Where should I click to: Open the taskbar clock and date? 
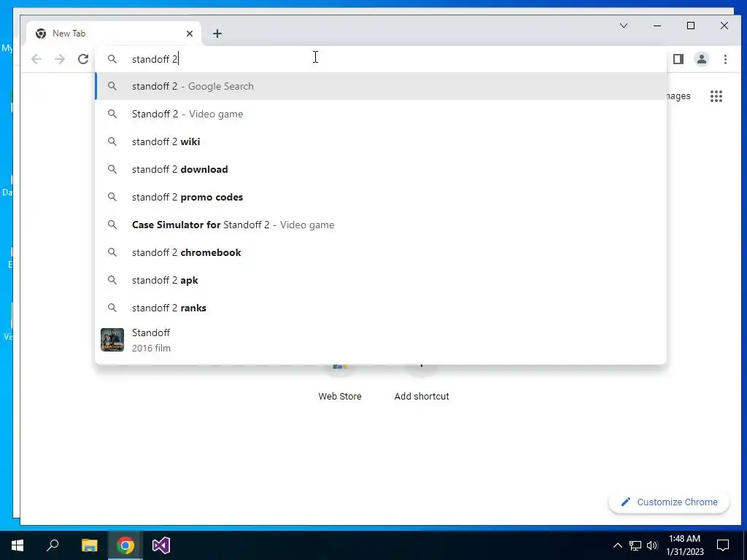[684, 545]
